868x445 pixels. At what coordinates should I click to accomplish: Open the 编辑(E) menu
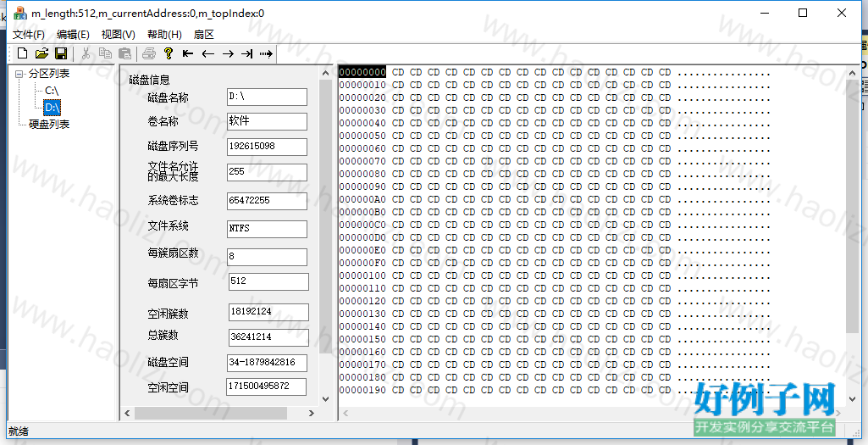(x=73, y=35)
